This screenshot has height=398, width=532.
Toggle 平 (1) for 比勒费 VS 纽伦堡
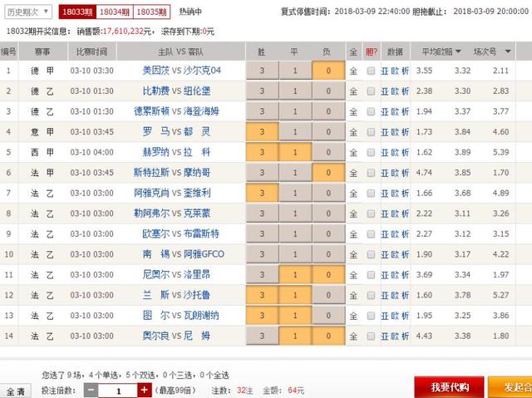click(x=295, y=91)
